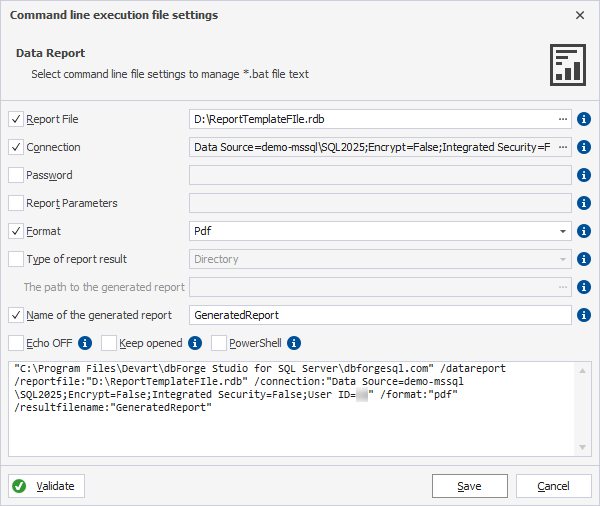Enable the Report Parameters checkbox

[16, 203]
